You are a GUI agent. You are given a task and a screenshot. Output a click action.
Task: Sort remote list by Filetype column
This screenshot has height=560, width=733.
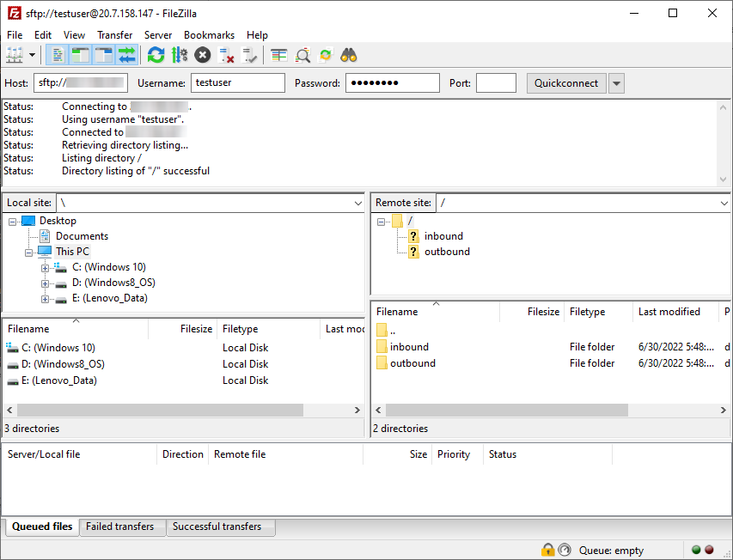(598, 312)
